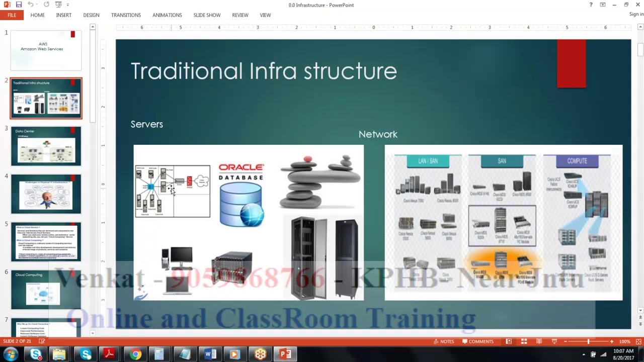Image resolution: width=644 pixels, height=362 pixels.
Task: Toggle the COMMENTS pane
Action: [478, 341]
